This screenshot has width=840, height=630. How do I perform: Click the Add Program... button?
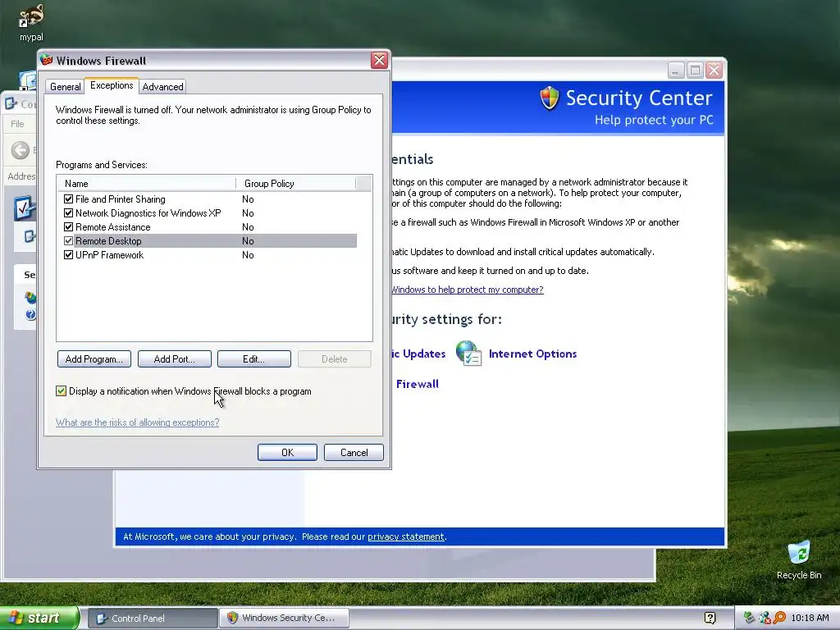coord(94,359)
